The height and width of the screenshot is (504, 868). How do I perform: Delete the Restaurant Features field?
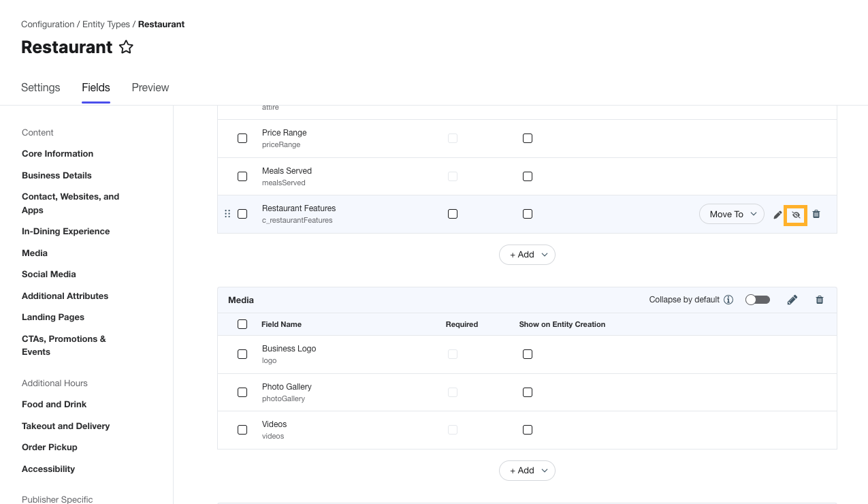(x=816, y=214)
